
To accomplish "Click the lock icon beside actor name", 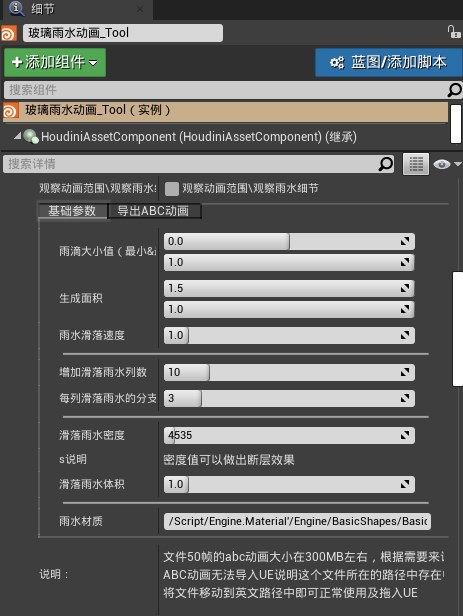I will (454, 32).
